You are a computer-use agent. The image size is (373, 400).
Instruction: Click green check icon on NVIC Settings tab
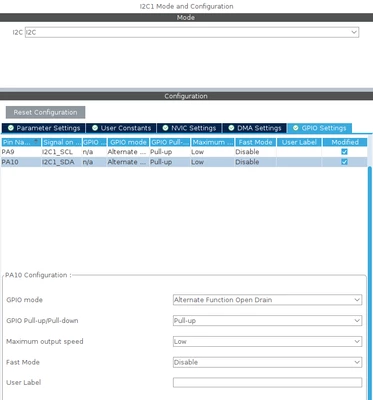pyautogui.click(x=165, y=128)
